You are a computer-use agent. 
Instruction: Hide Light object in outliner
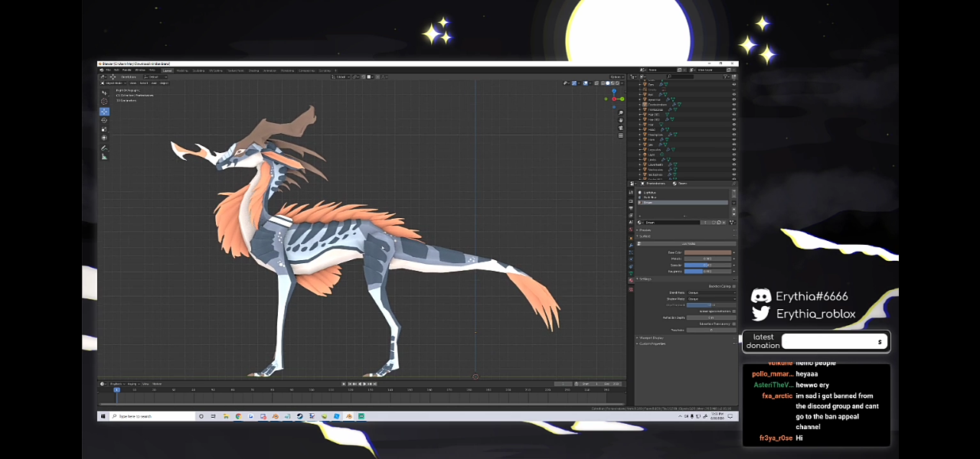(x=734, y=155)
